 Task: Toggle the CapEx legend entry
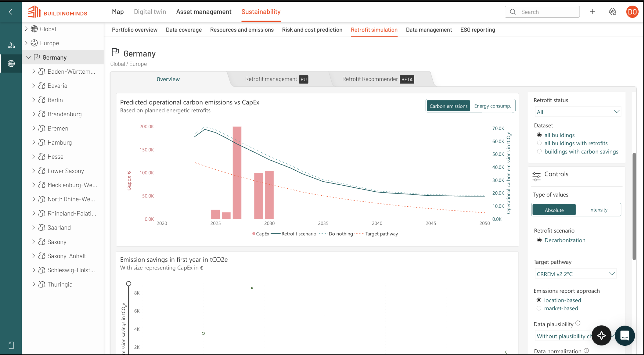[261, 234]
